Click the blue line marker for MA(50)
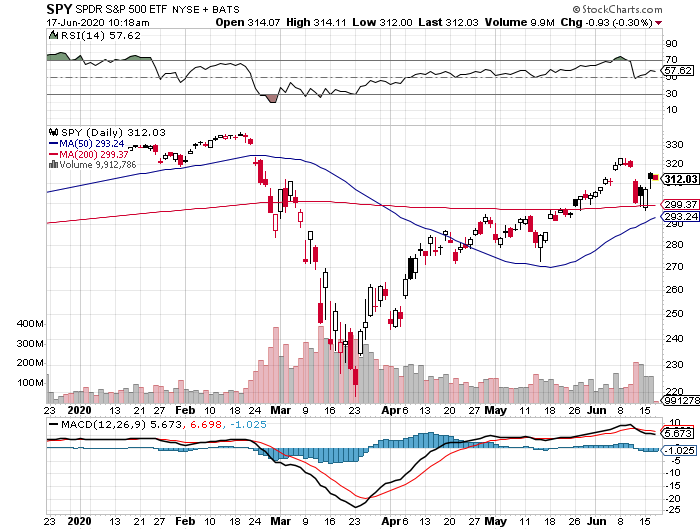Viewport: 700px width, 530px height. (53, 144)
